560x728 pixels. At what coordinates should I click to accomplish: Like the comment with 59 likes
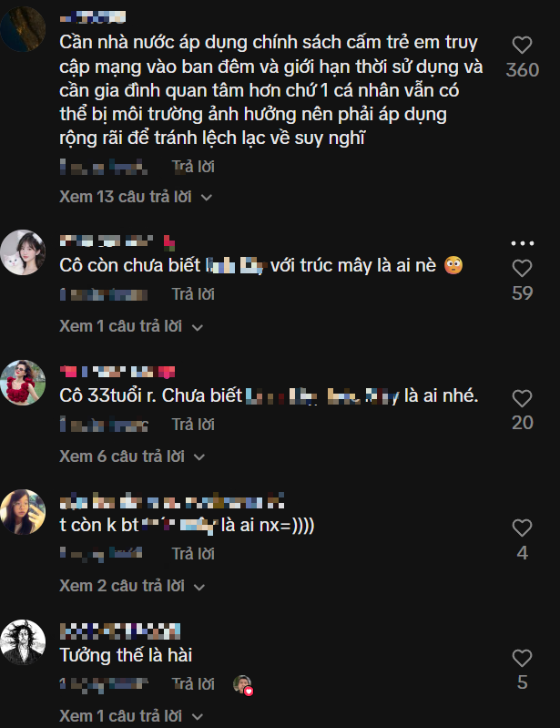[x=522, y=269]
